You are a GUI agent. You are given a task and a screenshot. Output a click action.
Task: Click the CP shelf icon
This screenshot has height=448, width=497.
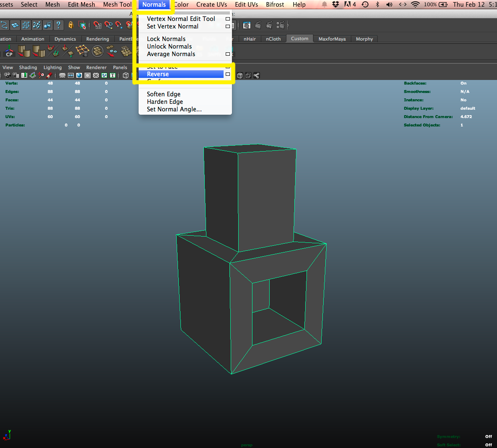tap(9, 51)
